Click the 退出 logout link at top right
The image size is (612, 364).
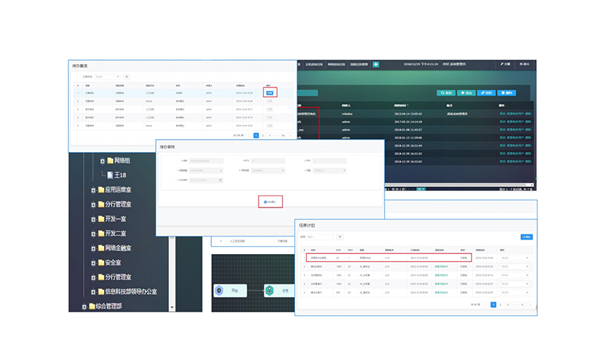coord(525,65)
